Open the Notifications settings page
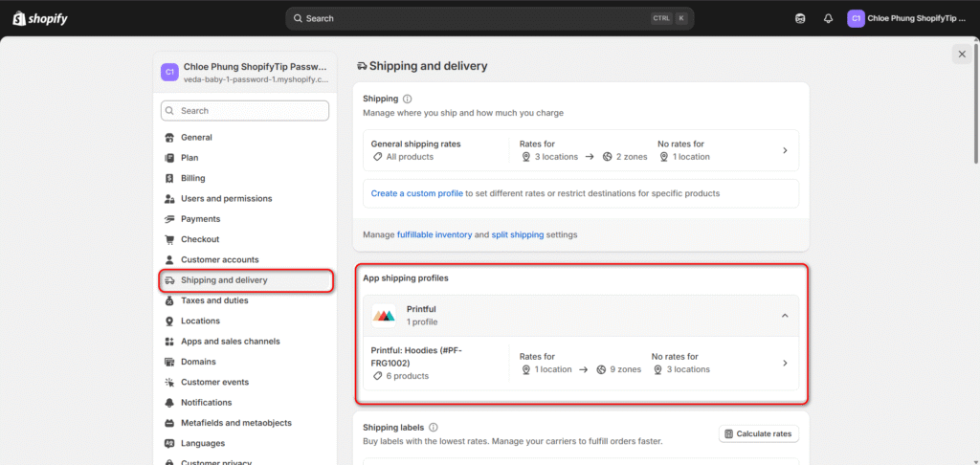This screenshot has width=980, height=465. point(206,403)
